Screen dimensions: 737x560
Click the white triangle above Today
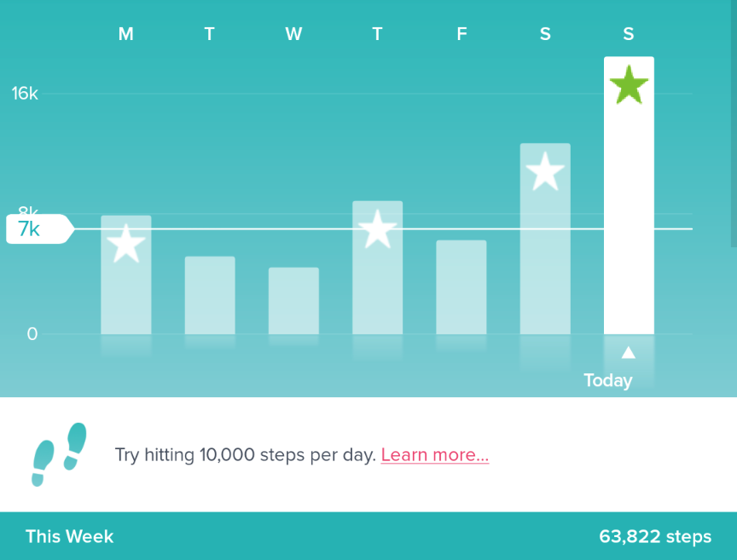(x=629, y=352)
